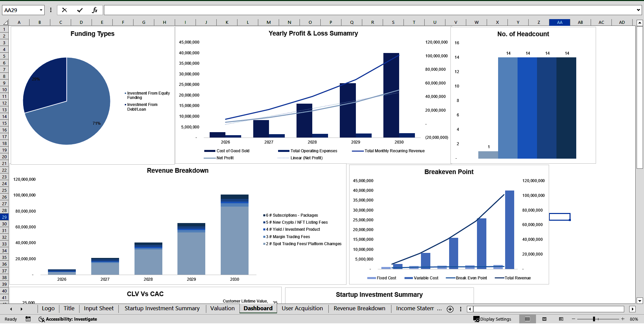Click horizontal scrollbar right arrow
The width and height of the screenshot is (644, 324).
(633, 309)
